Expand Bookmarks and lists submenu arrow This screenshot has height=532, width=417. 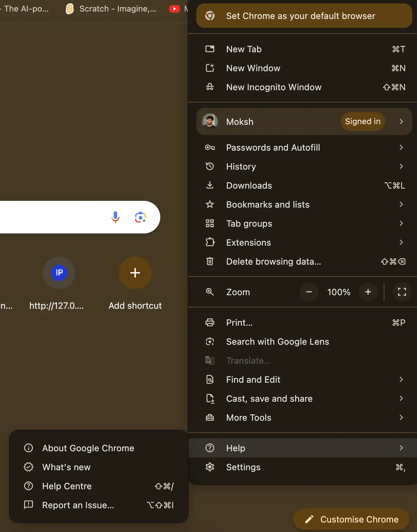[x=401, y=204]
